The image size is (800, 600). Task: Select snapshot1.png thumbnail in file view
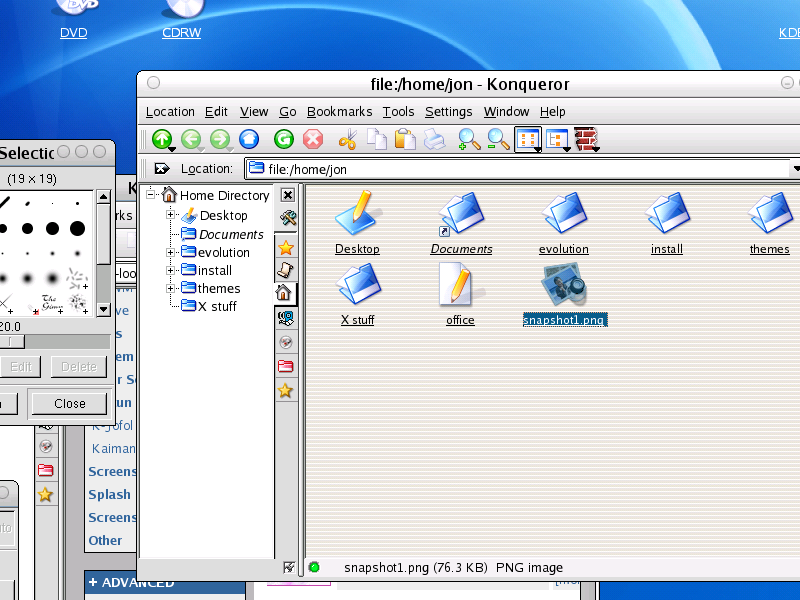(564, 284)
